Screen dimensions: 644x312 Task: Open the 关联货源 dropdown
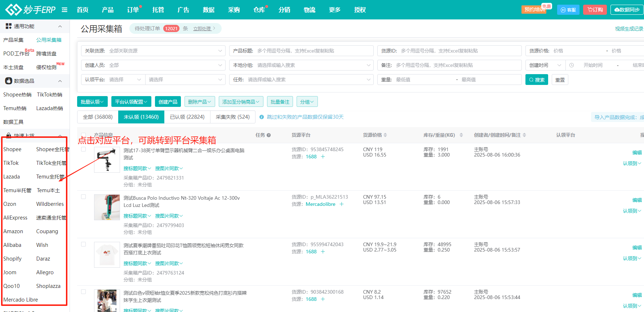tap(153, 51)
